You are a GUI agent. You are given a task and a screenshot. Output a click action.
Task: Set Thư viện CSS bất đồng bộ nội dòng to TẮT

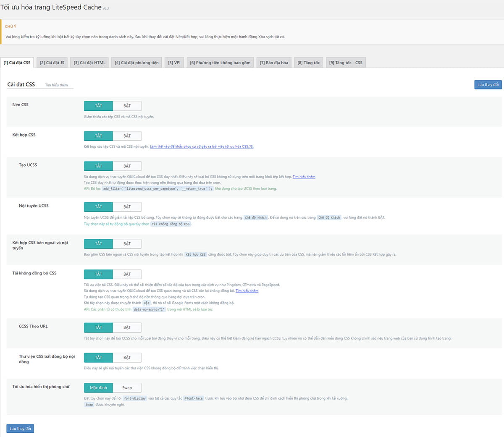(98, 358)
